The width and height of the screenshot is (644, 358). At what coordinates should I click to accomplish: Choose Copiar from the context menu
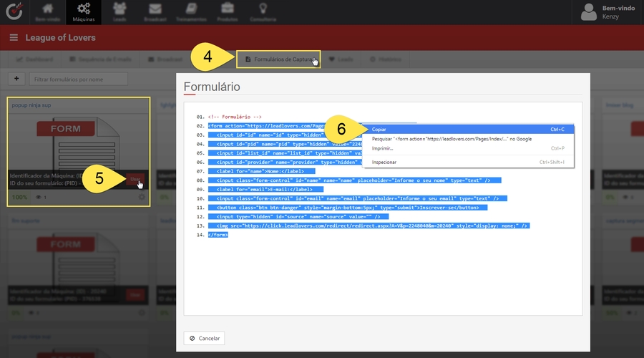[x=379, y=130]
